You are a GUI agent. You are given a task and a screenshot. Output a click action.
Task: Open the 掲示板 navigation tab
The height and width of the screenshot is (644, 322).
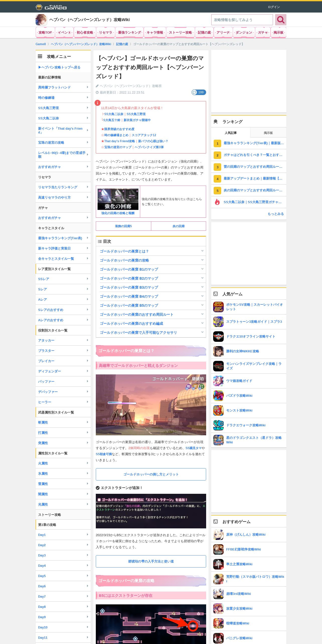click(278, 32)
